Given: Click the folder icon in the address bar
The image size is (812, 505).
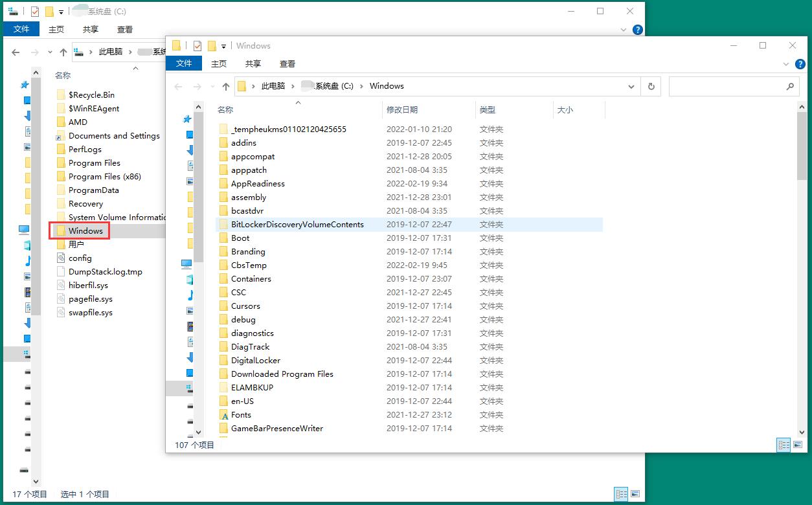Looking at the screenshot, I should coord(241,86).
